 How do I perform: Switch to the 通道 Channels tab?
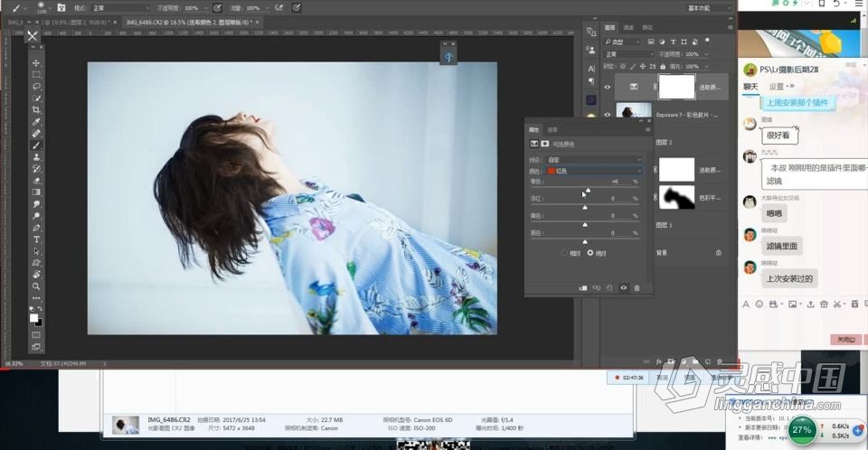628,28
